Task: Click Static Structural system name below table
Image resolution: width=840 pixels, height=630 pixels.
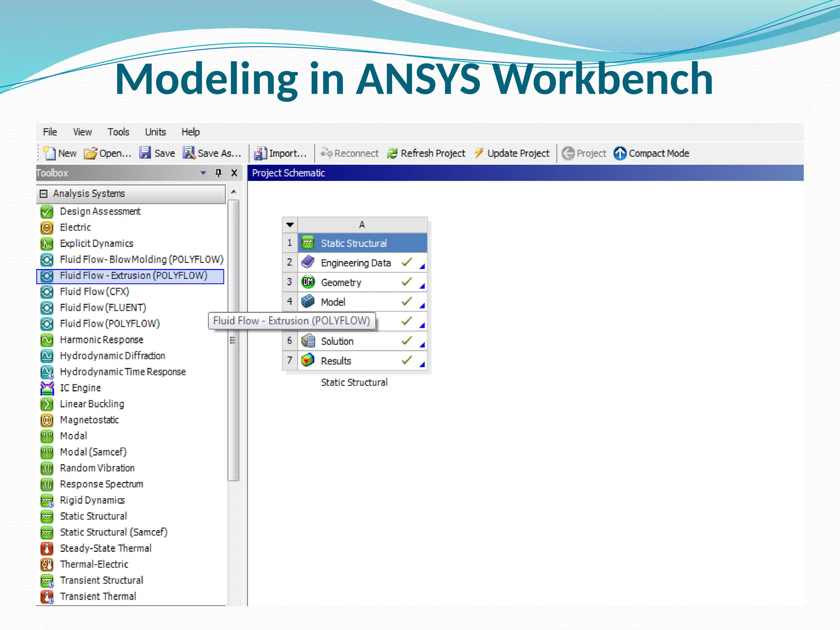Action: [x=354, y=383]
